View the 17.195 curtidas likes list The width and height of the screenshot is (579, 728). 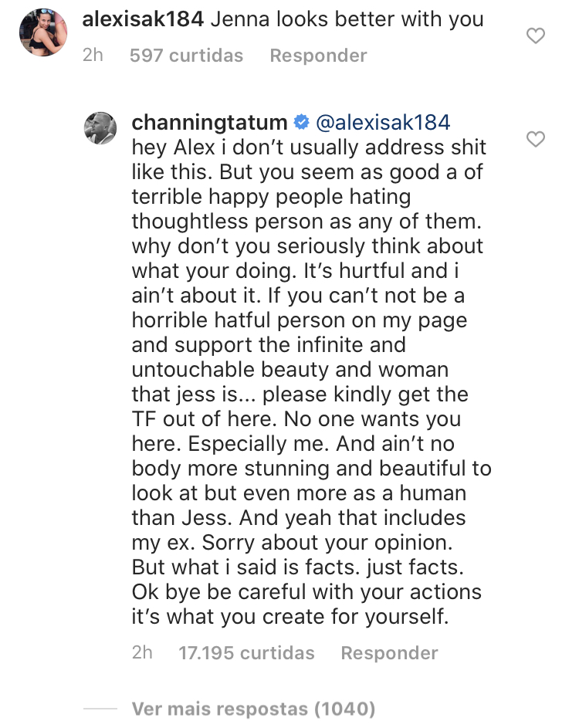(x=246, y=653)
